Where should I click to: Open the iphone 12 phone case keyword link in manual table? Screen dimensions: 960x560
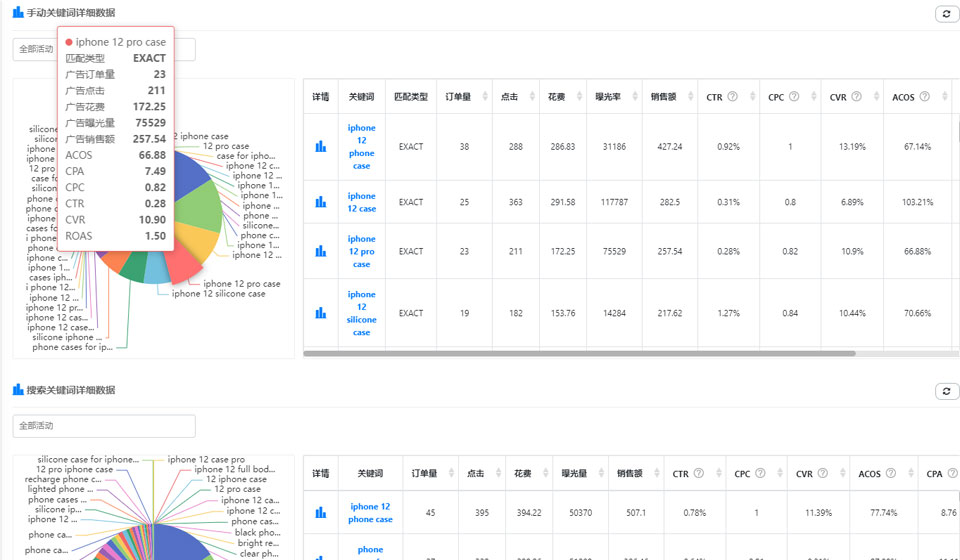pyautogui.click(x=361, y=146)
